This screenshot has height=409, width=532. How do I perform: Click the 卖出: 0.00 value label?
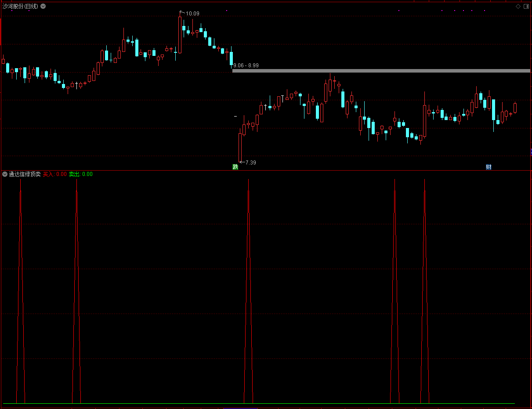(x=81, y=174)
